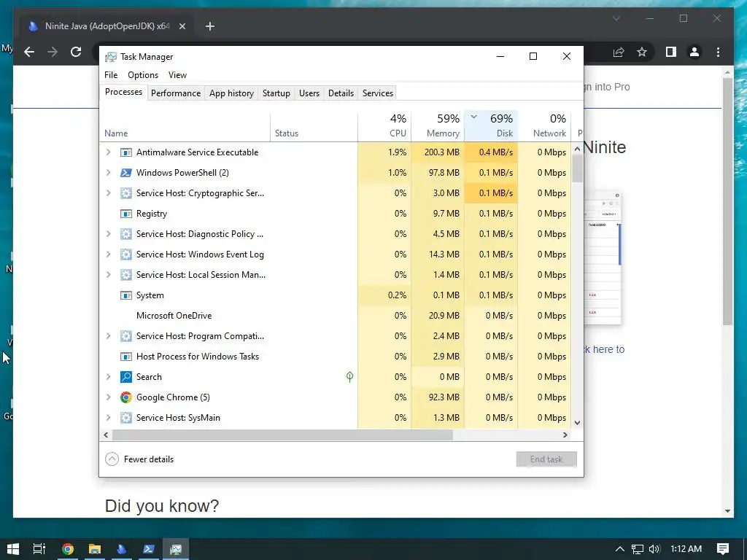Sort processes by the Disk column
The image size is (747, 560).
coord(491,126)
